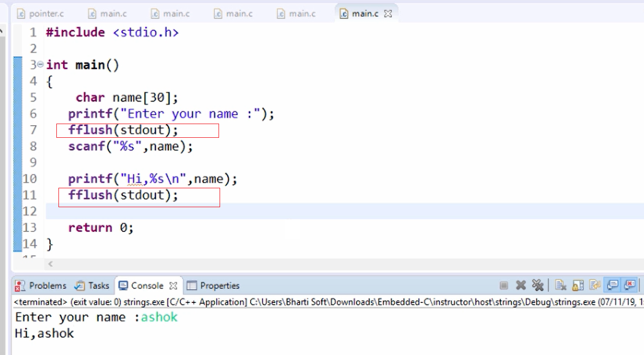Click the closing brace on line 14
The width and height of the screenshot is (644, 355).
pos(49,244)
